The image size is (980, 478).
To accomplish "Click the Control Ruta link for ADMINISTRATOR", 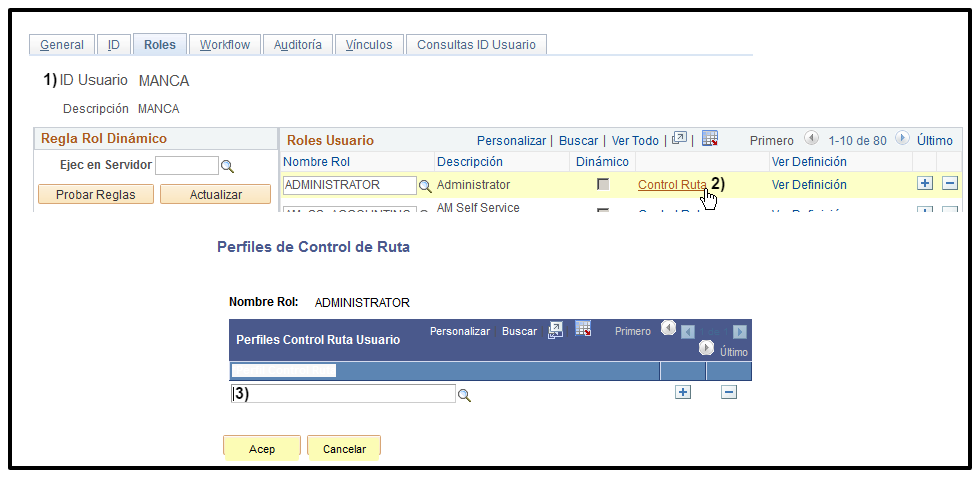I will 671,184.
